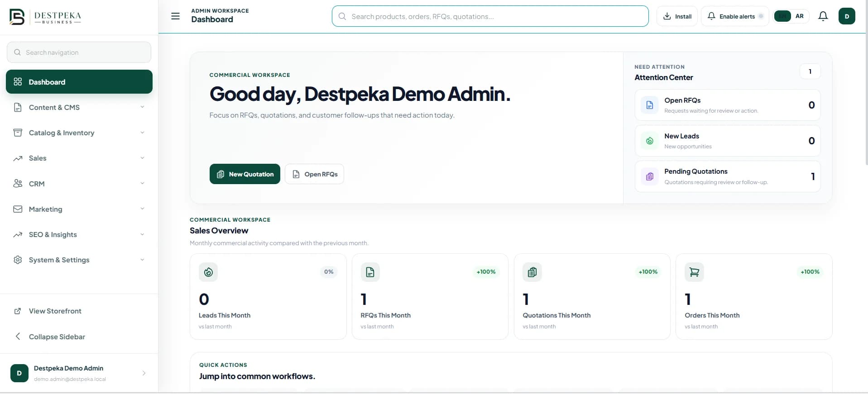This screenshot has height=394, width=868.
Task: Click the System & Settings gear icon
Action: click(x=18, y=260)
